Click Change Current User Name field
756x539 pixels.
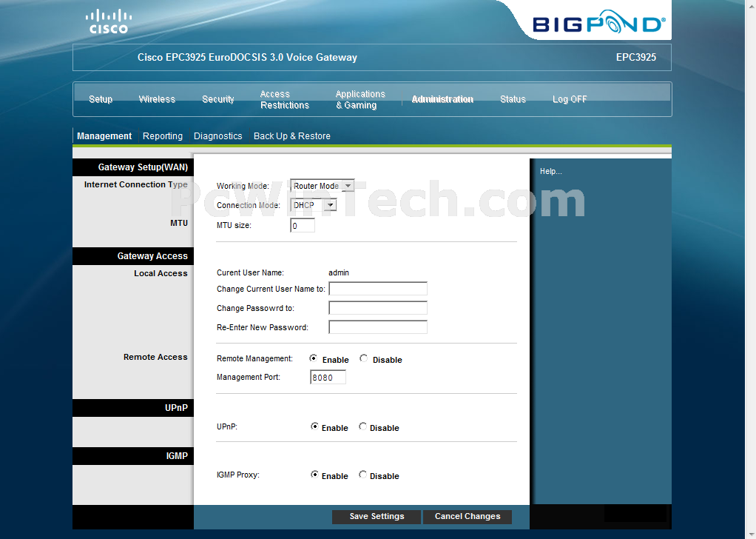[x=378, y=289]
